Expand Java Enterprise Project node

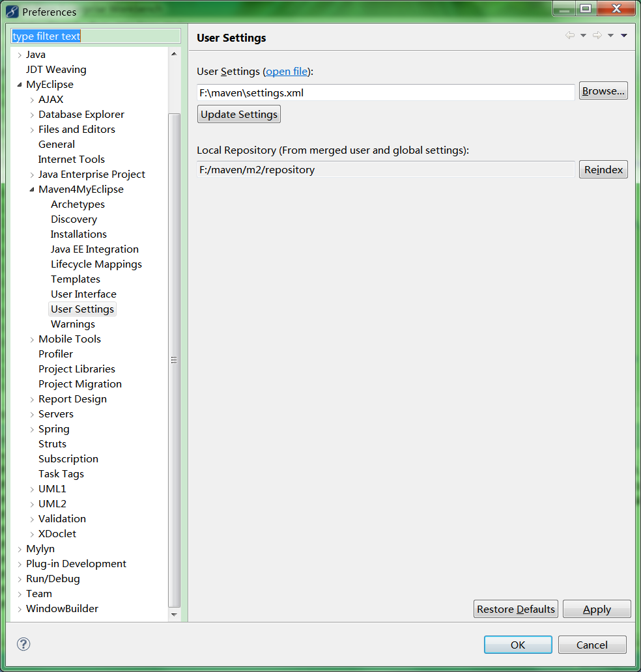pyautogui.click(x=32, y=175)
